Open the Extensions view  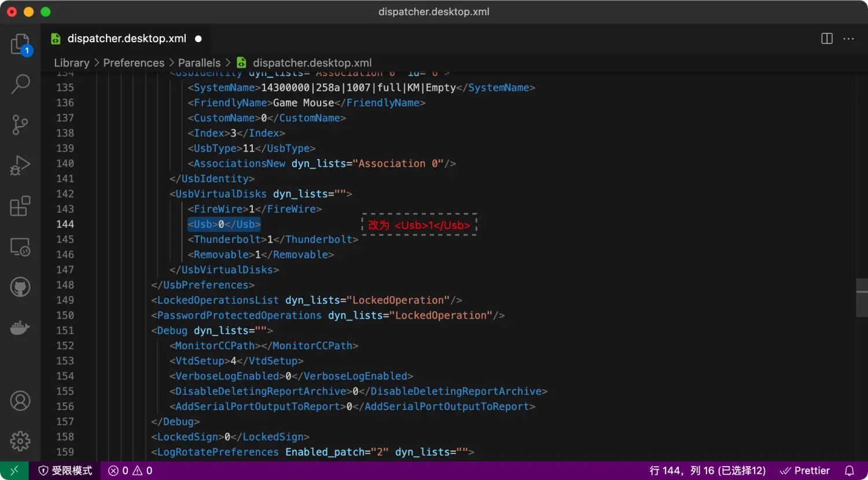click(20, 206)
